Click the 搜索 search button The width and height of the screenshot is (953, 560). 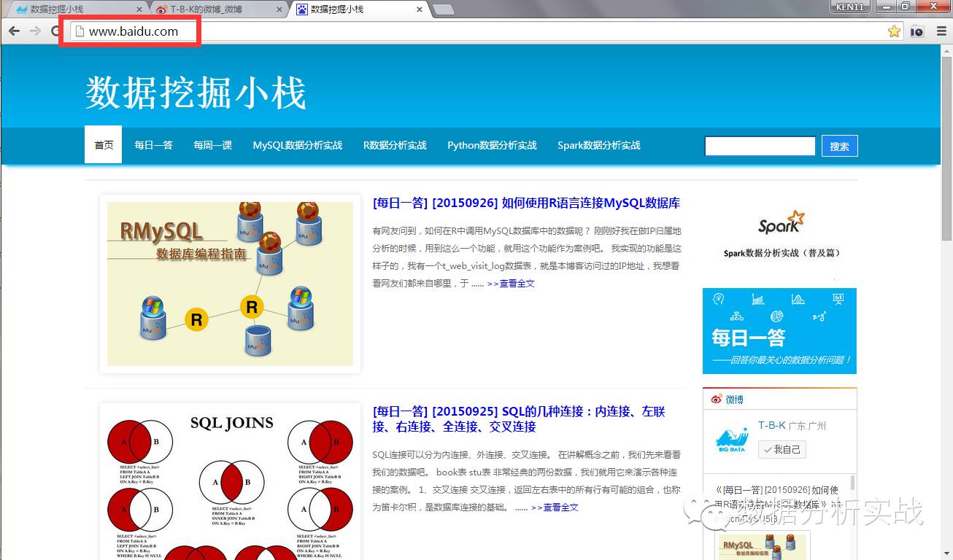[839, 146]
